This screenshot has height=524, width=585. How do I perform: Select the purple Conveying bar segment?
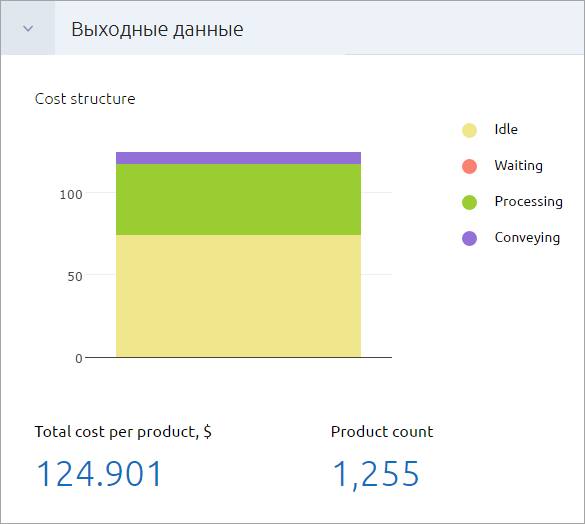coord(238,158)
